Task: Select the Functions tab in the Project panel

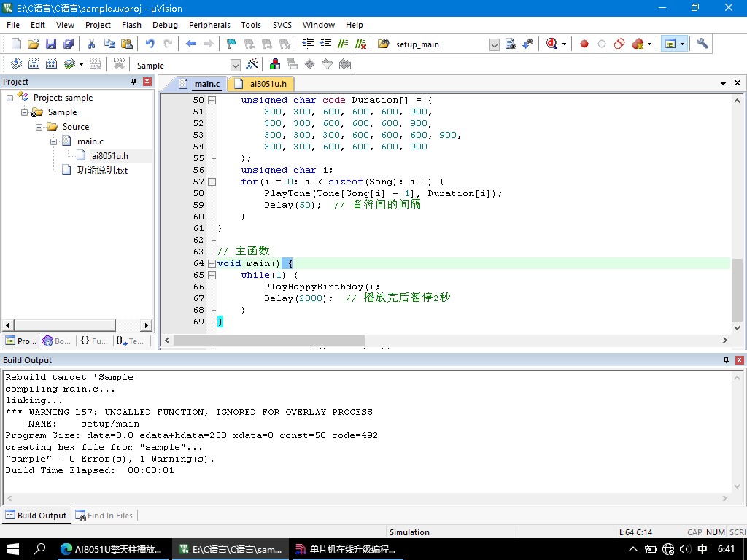Action: tap(94, 341)
